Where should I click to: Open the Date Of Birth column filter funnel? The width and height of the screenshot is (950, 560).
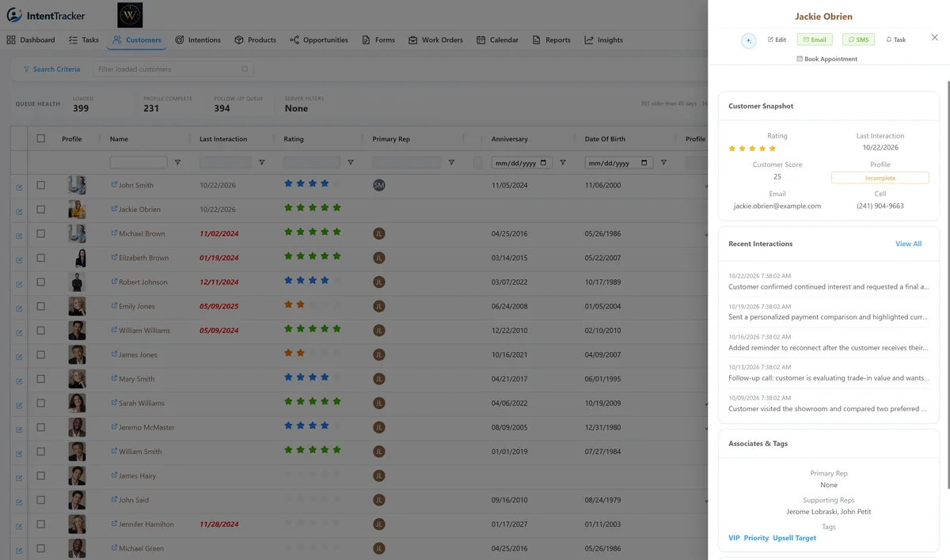663,162
